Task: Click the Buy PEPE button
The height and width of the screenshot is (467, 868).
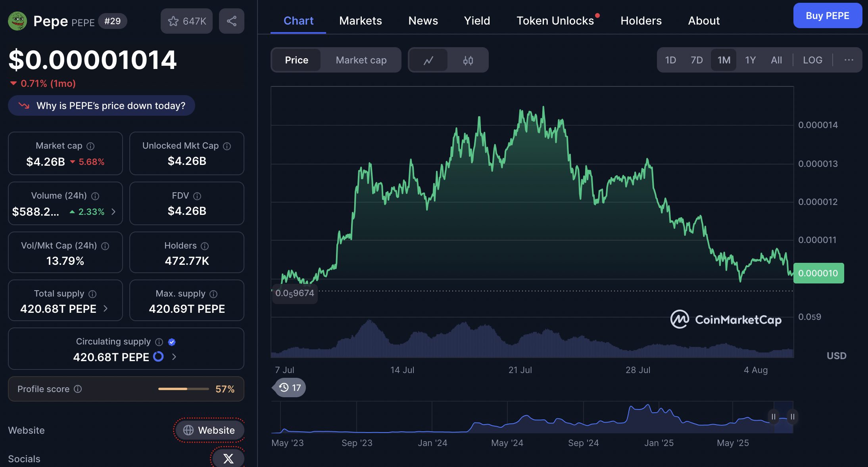Action: coord(827,16)
